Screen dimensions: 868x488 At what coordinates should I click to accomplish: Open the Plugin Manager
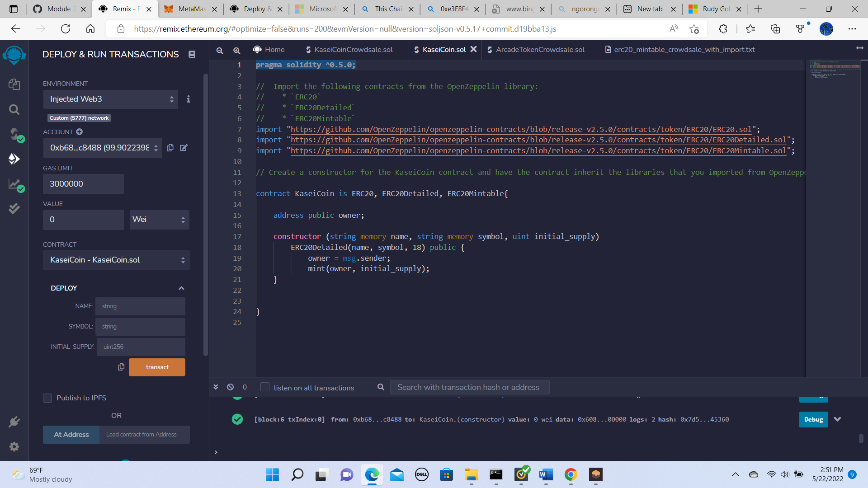tap(14, 422)
